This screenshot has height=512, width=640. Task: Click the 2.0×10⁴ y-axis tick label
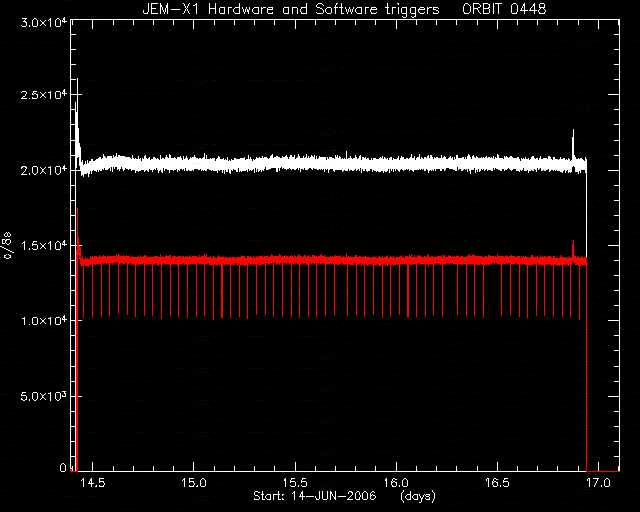44,169
